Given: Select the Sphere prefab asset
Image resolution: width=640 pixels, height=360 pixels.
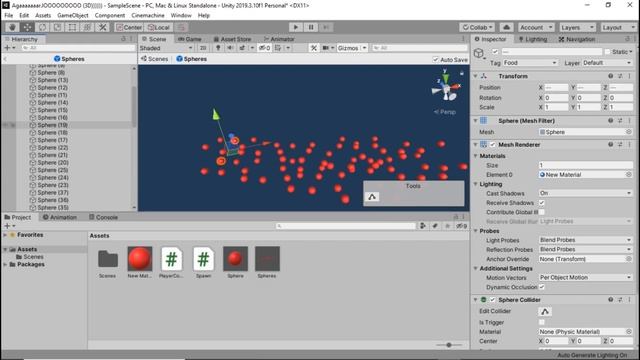Looking at the screenshot, I should pos(235,259).
